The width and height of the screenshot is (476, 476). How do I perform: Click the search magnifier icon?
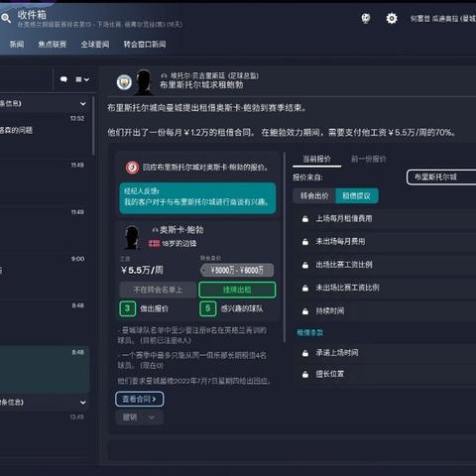point(6,18)
